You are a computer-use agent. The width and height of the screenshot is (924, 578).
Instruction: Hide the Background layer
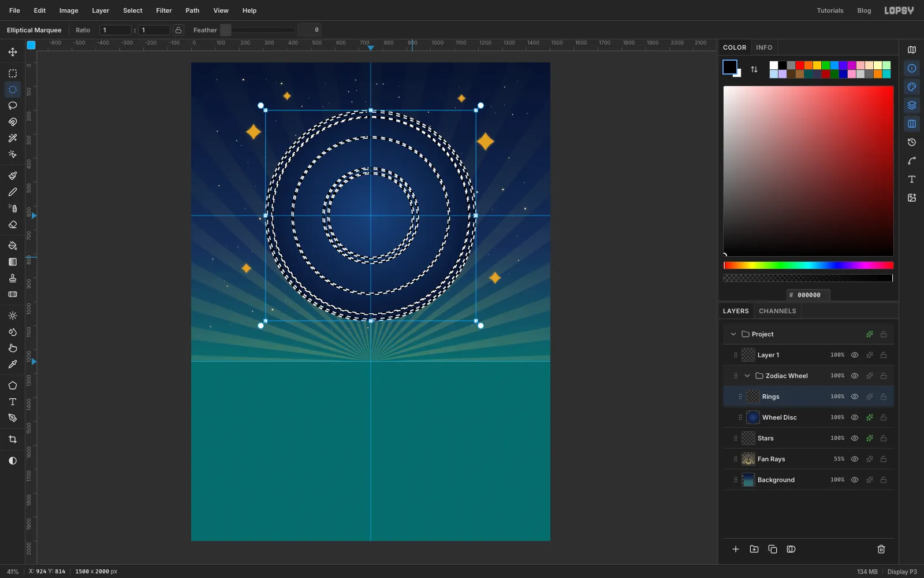click(855, 480)
